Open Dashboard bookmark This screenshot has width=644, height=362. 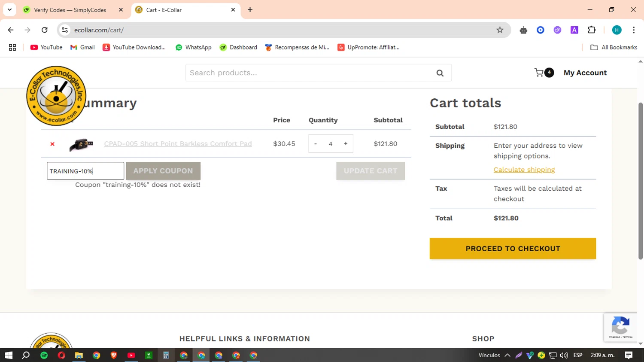238,47
